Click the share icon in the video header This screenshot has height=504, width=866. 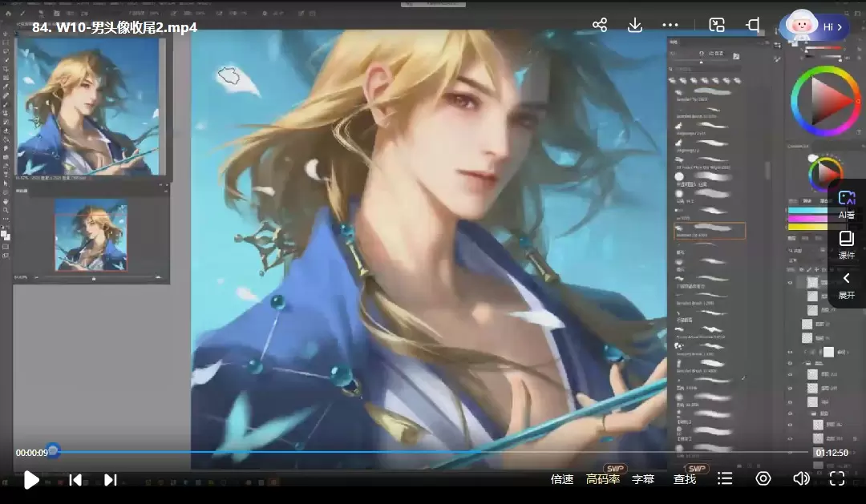pos(600,25)
